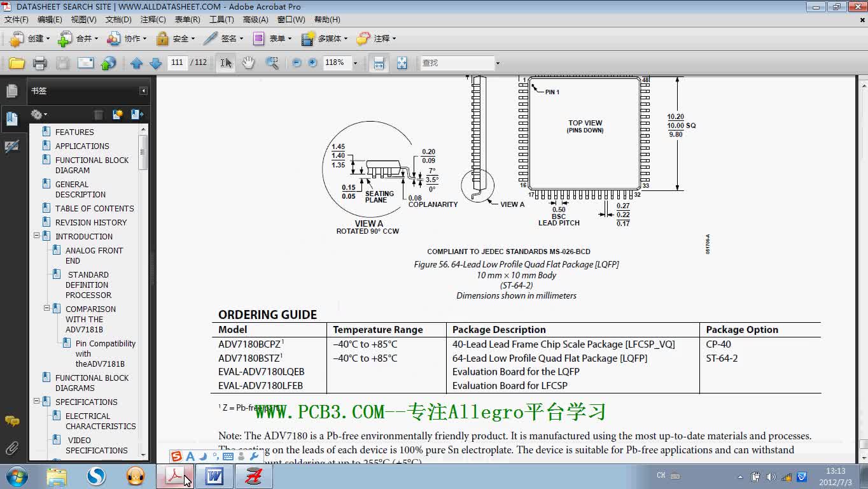Toggle scrolling fit-width page mode

(x=379, y=63)
